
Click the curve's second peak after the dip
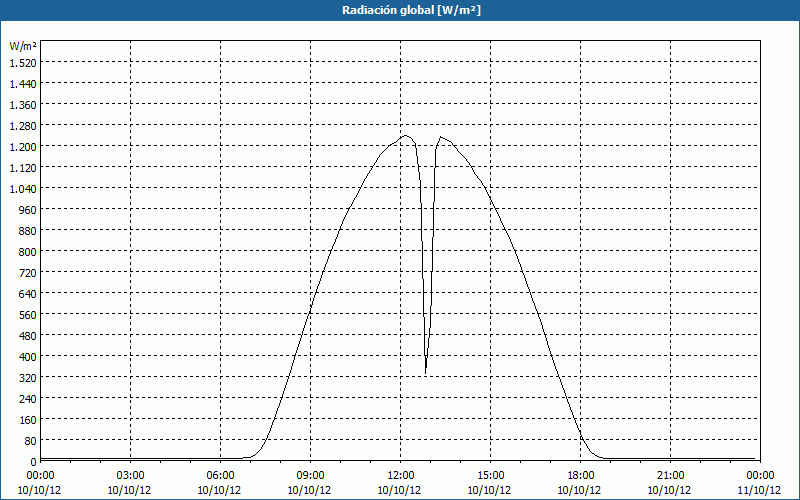coord(440,137)
